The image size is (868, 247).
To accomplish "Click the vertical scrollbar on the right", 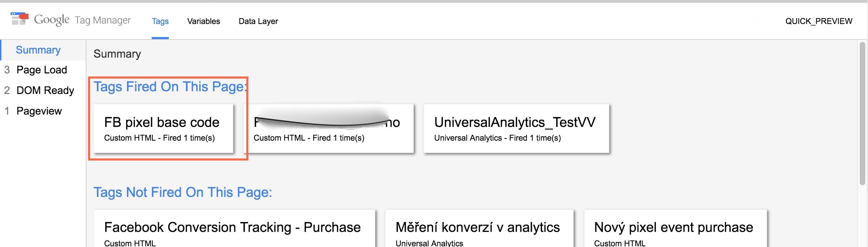I will [x=863, y=113].
